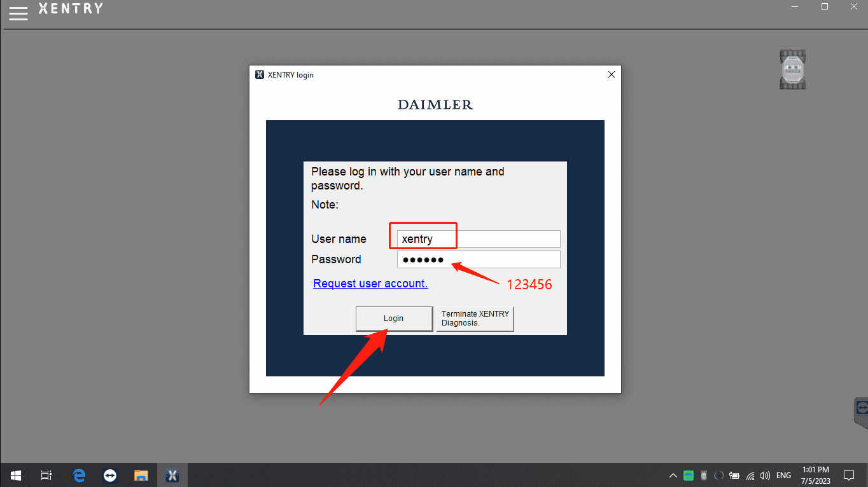The width and height of the screenshot is (868, 487).
Task: Click inside the Password field
Action: pyautogui.click(x=477, y=259)
